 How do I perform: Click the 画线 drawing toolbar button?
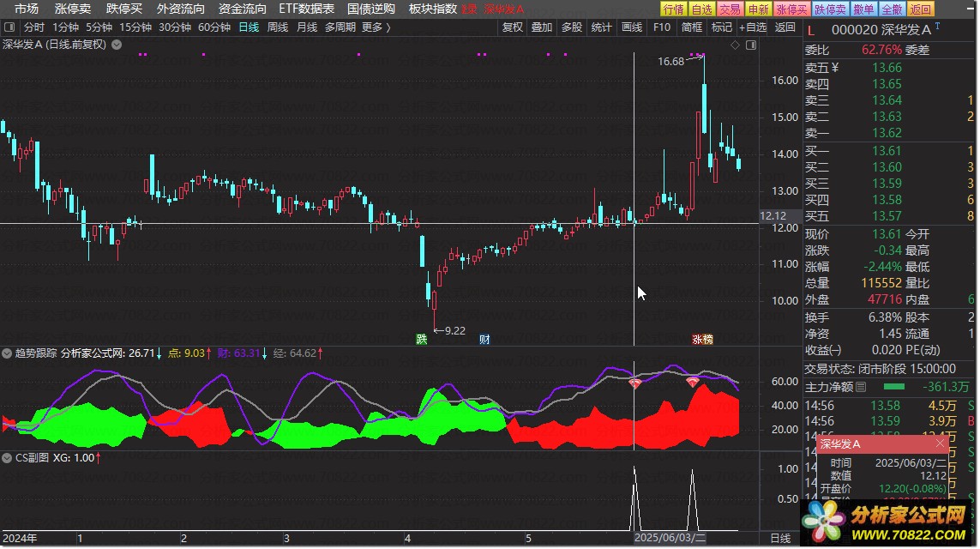point(632,27)
